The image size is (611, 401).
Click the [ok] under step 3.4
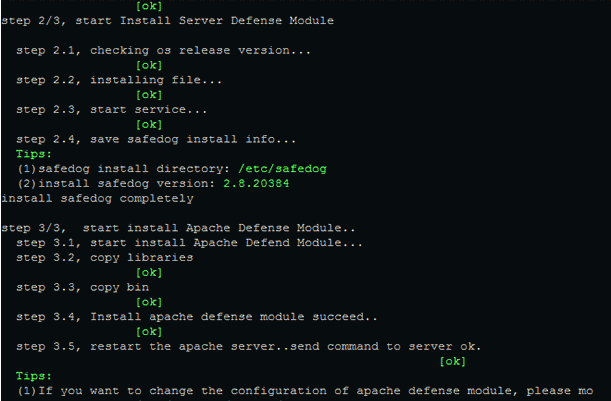click(x=149, y=332)
